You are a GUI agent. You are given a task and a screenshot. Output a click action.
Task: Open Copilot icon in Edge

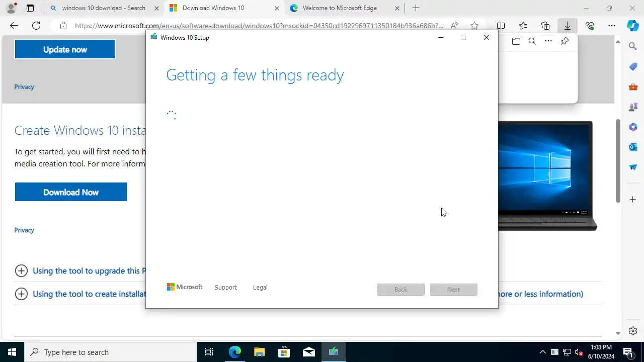pyautogui.click(x=633, y=26)
